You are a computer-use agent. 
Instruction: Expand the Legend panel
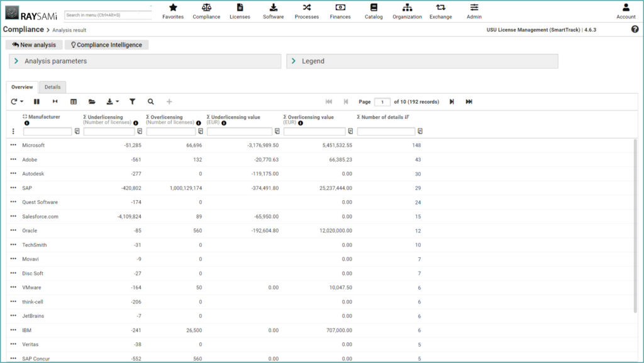pos(422,61)
